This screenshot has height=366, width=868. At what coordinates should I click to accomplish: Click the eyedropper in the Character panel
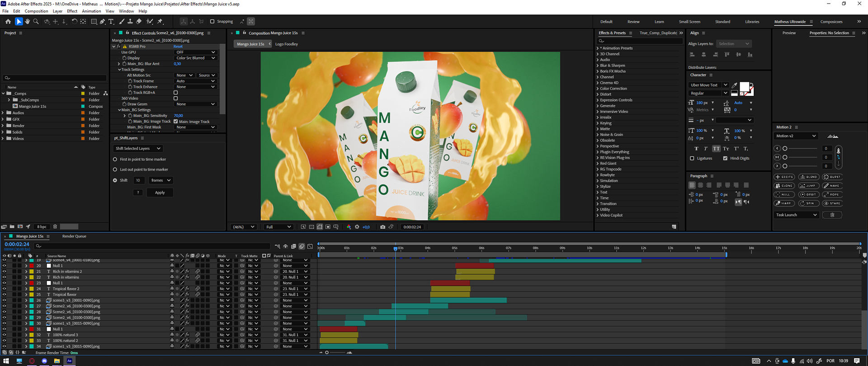click(735, 85)
